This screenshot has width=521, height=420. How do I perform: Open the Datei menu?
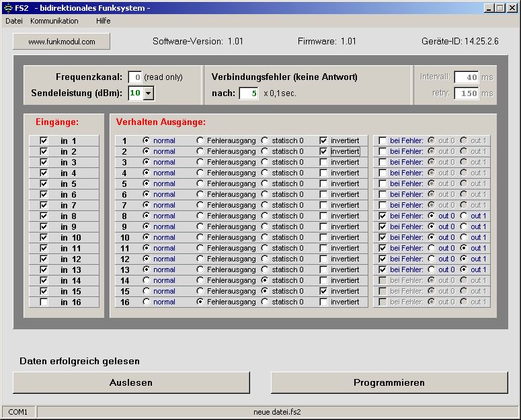[14, 21]
